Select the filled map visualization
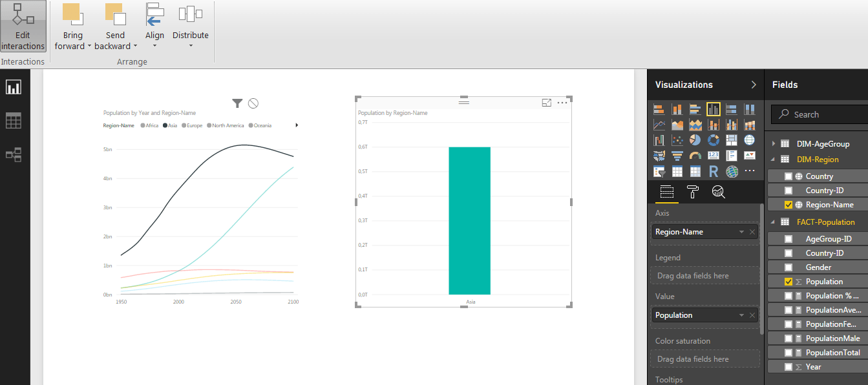 click(659, 156)
